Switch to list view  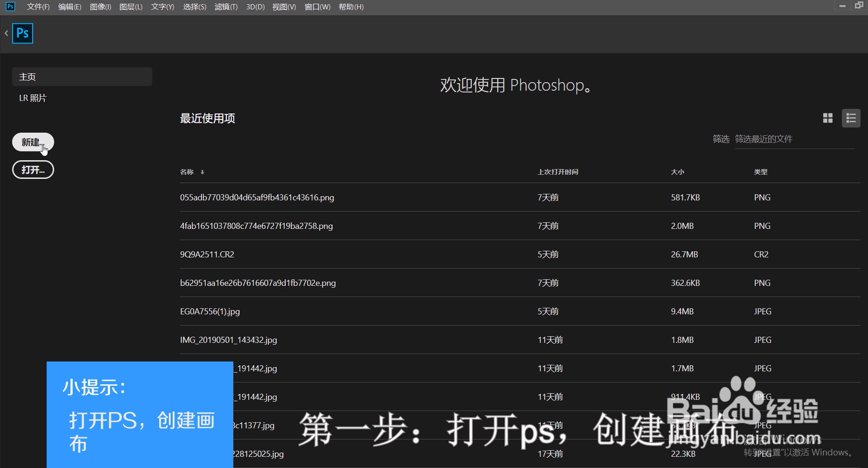click(851, 118)
